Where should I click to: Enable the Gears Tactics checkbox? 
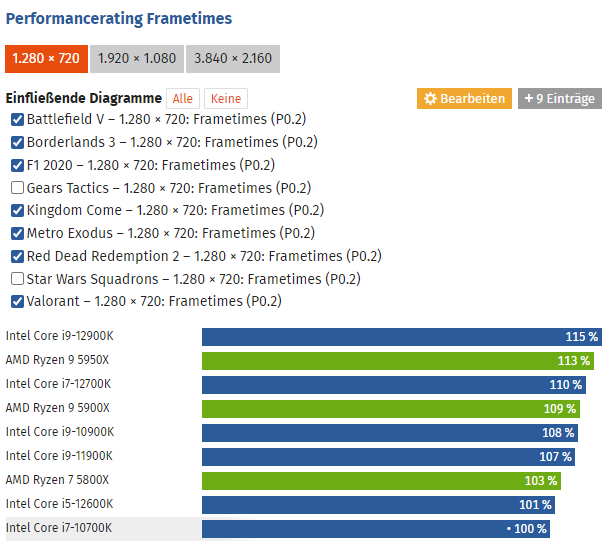[17, 188]
